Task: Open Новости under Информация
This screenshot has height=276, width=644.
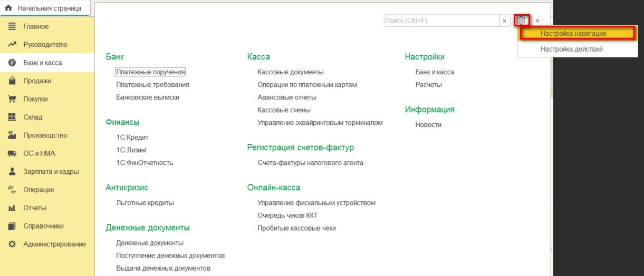Action: tap(428, 125)
